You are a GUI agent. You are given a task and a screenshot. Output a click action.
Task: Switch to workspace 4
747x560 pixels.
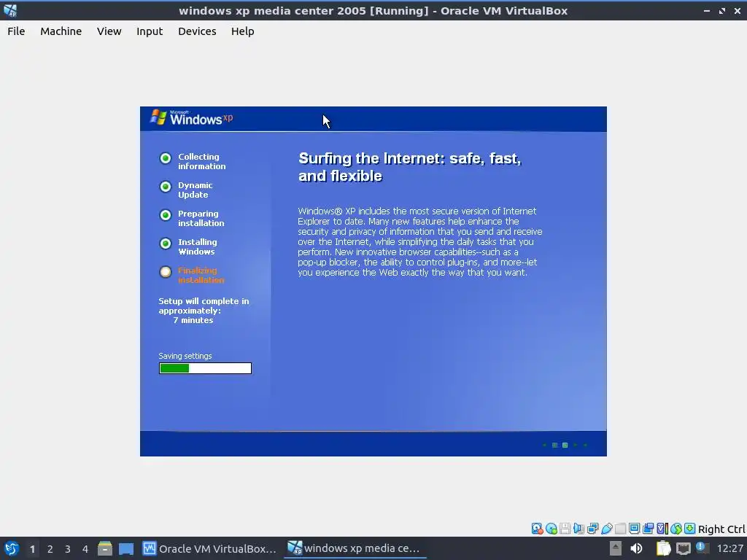click(85, 549)
